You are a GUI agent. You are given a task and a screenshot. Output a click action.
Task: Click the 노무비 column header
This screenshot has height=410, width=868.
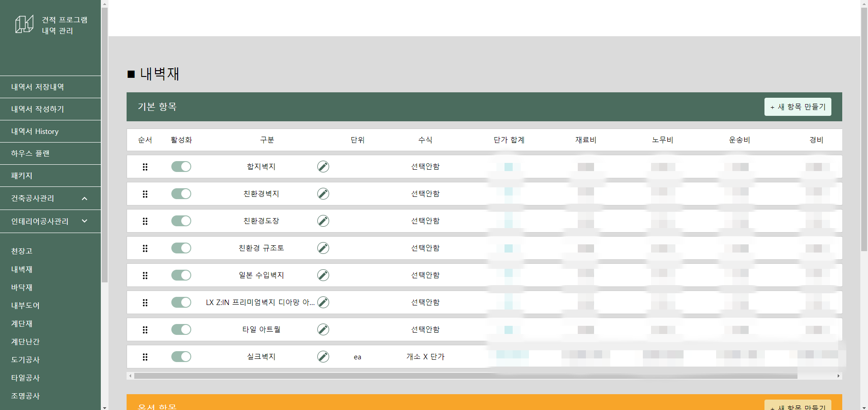point(663,140)
